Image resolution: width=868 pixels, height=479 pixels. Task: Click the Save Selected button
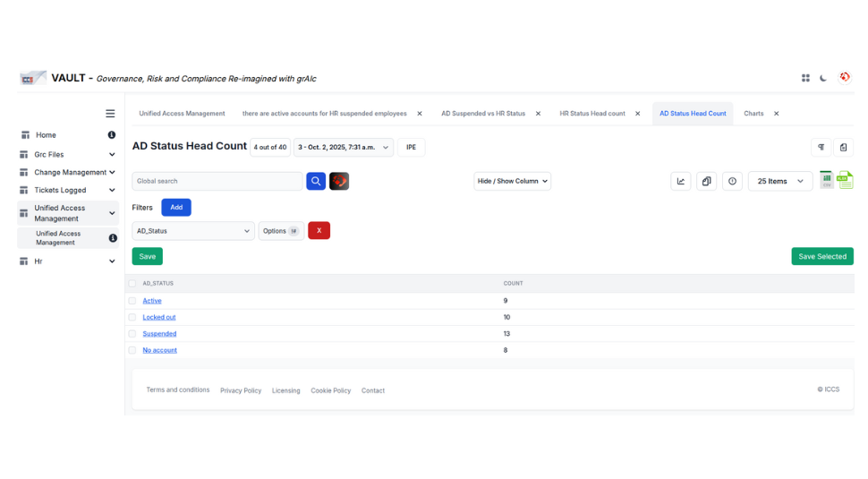(822, 256)
